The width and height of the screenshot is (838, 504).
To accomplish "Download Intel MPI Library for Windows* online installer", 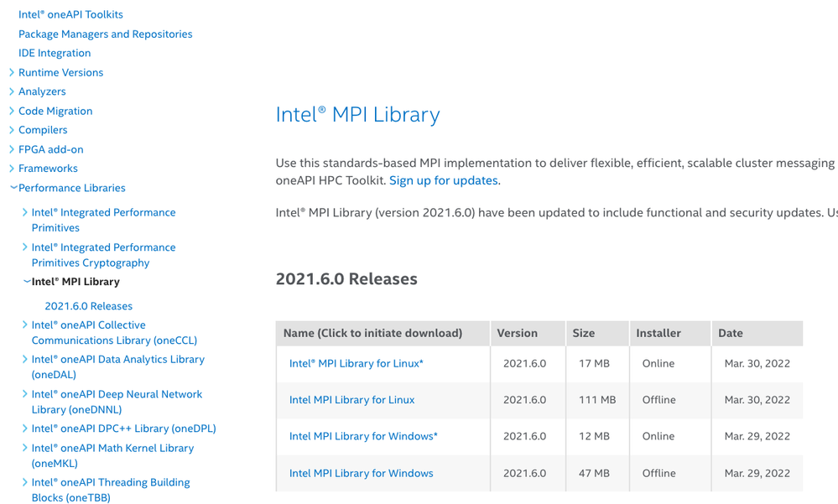I will (363, 436).
